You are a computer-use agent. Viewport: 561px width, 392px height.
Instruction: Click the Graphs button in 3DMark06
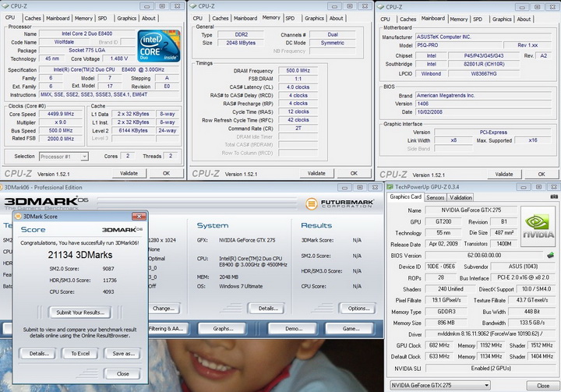click(224, 329)
